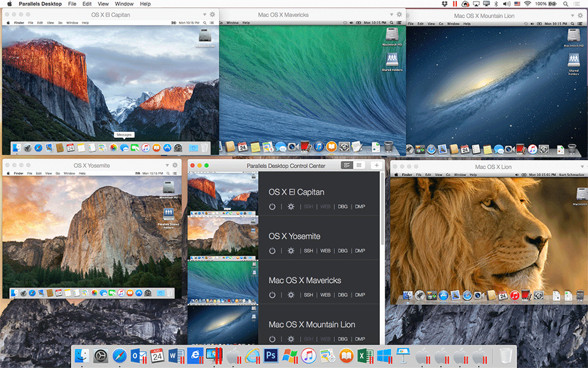588x368 pixels.
Task: Open the Wi-Fi menu in menu bar
Action: click(527, 4)
